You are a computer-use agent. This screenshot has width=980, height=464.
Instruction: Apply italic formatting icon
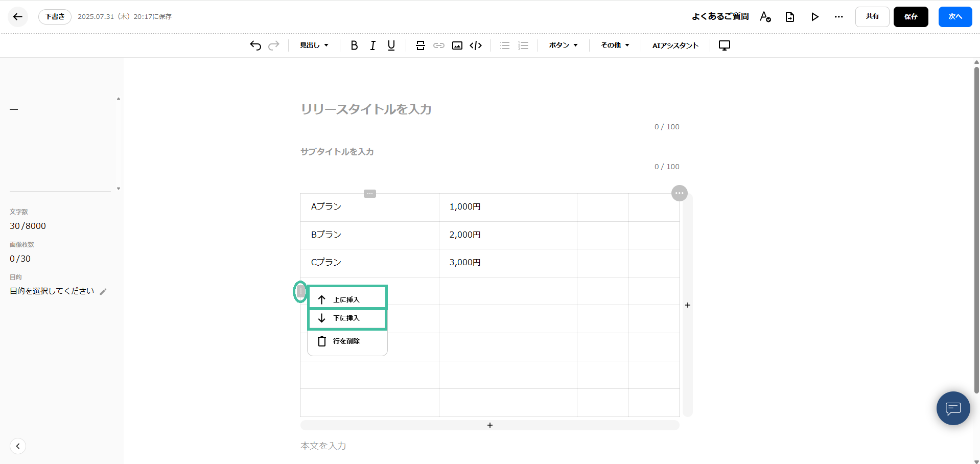tap(372, 45)
